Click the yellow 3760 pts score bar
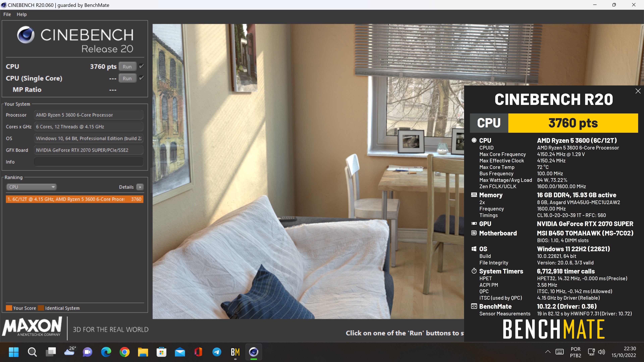 coord(573,123)
